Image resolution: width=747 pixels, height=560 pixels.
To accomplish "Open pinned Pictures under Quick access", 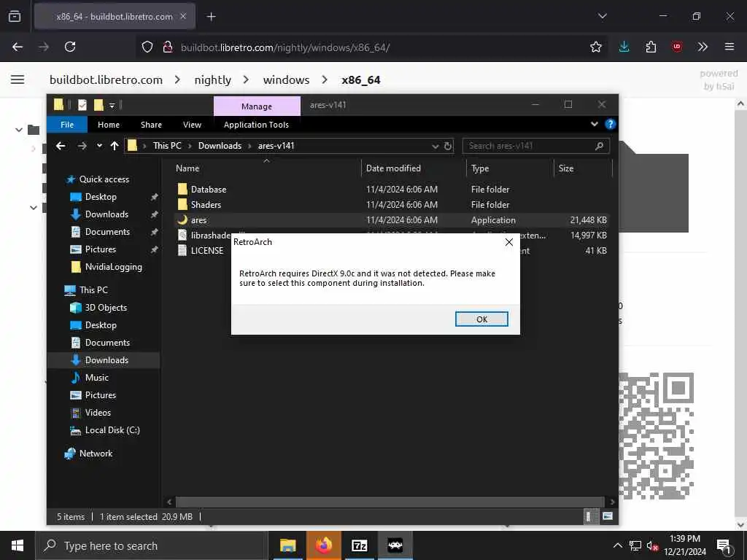I will click(101, 249).
